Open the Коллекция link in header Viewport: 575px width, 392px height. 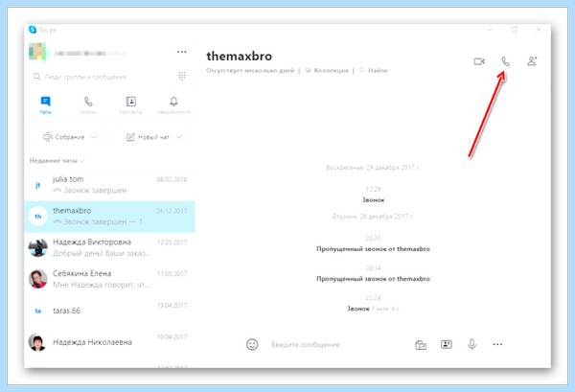pyautogui.click(x=327, y=70)
